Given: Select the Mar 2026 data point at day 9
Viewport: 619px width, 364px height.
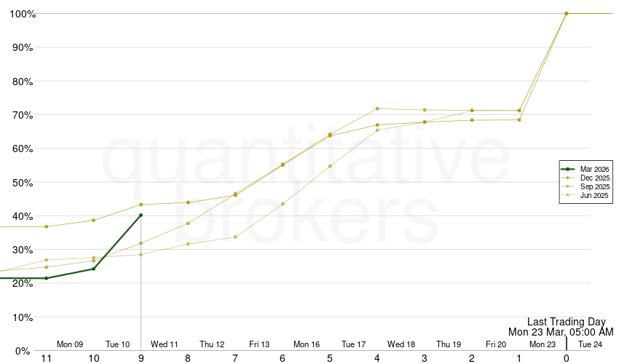Looking at the screenshot, I should (x=141, y=215).
